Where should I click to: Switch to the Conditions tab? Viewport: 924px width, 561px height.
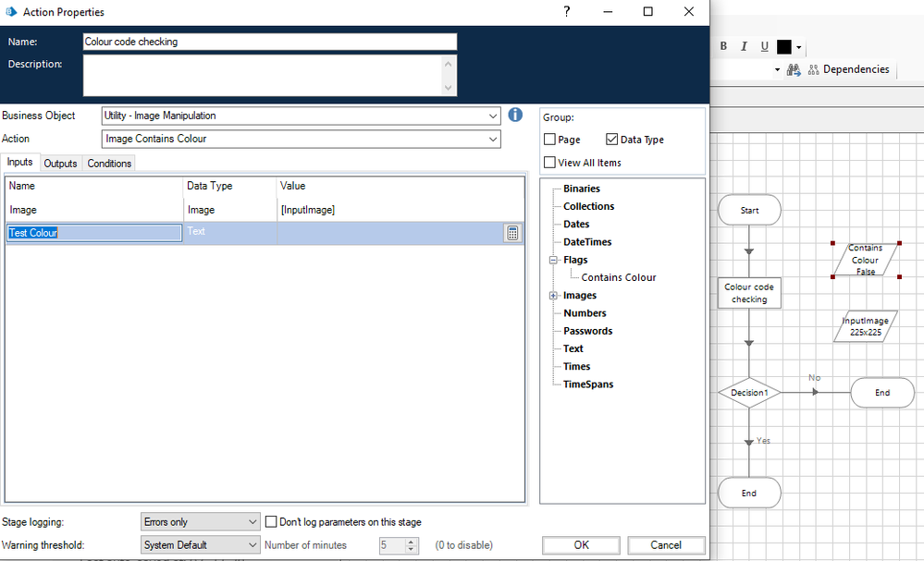coord(109,164)
